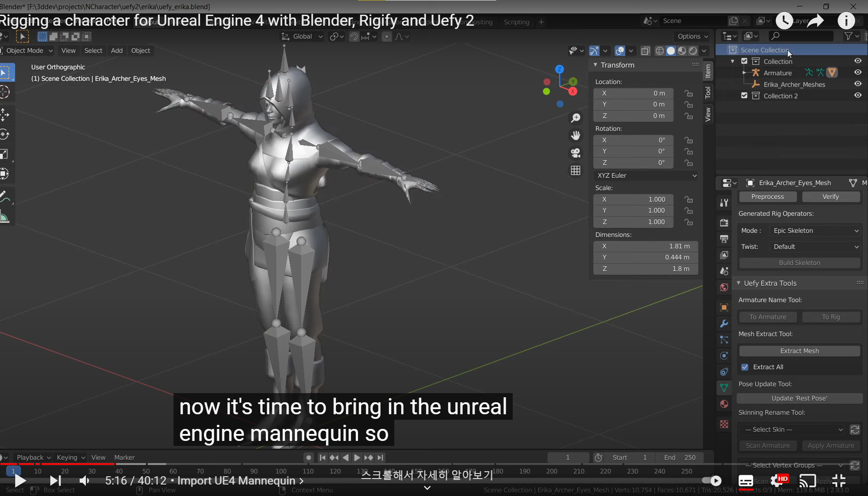Open the Texture checker properties tab
868x496 pixels.
(724, 424)
